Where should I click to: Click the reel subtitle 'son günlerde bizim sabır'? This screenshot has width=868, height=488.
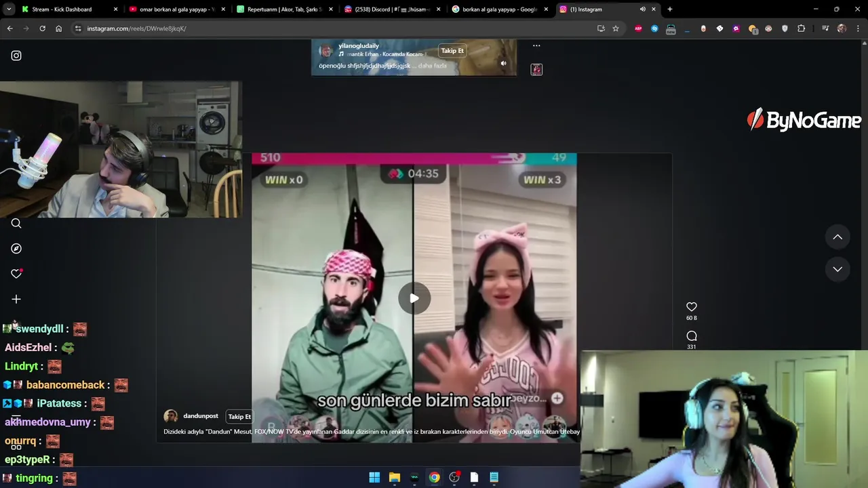pos(414,401)
